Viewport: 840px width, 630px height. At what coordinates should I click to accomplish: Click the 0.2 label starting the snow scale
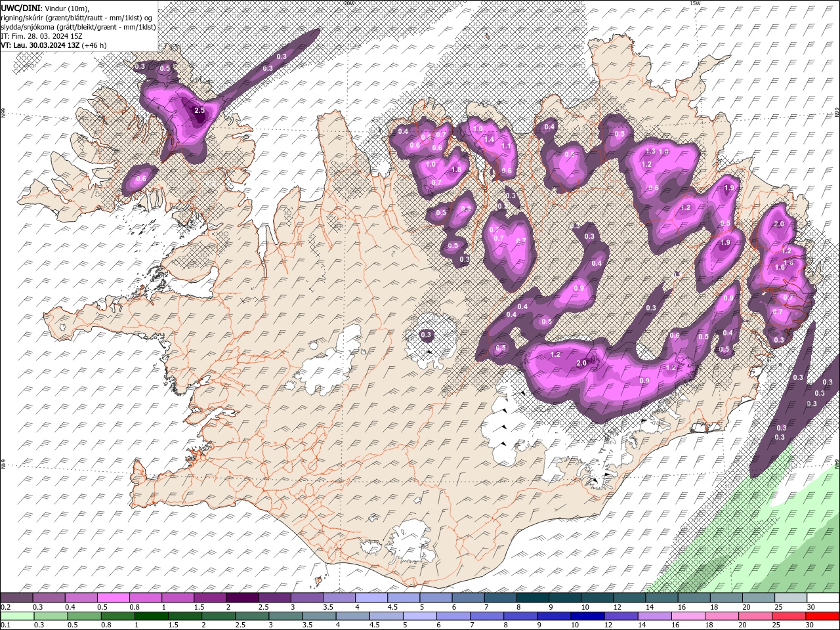[5, 607]
